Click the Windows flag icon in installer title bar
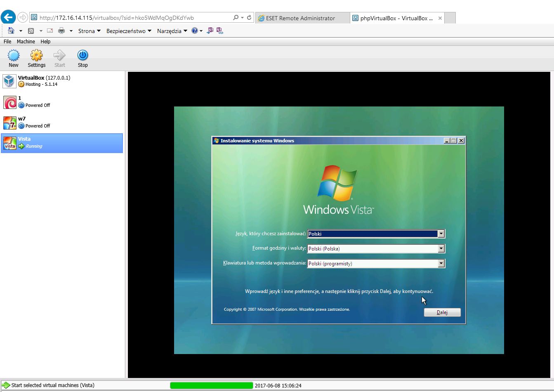Viewport: 554px width, 392px height. 216,141
